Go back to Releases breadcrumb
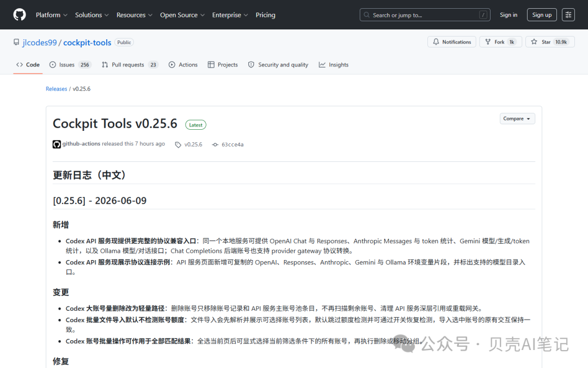This screenshot has height=368, width=588. point(56,89)
